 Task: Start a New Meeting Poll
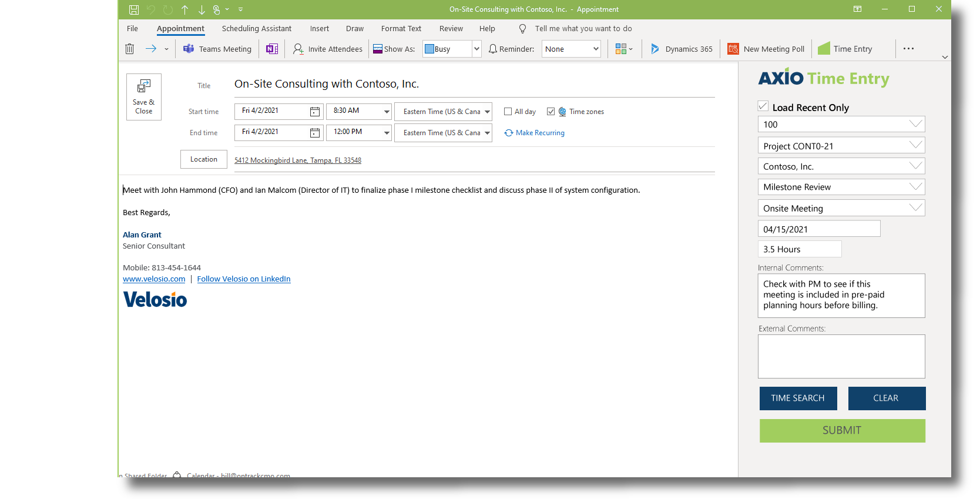tap(766, 49)
